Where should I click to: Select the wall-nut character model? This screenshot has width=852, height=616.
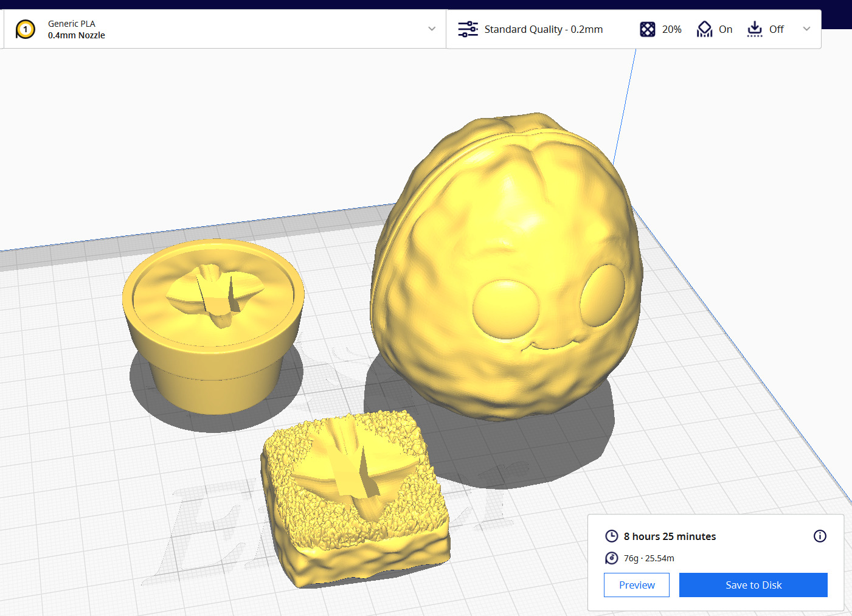coord(506,268)
